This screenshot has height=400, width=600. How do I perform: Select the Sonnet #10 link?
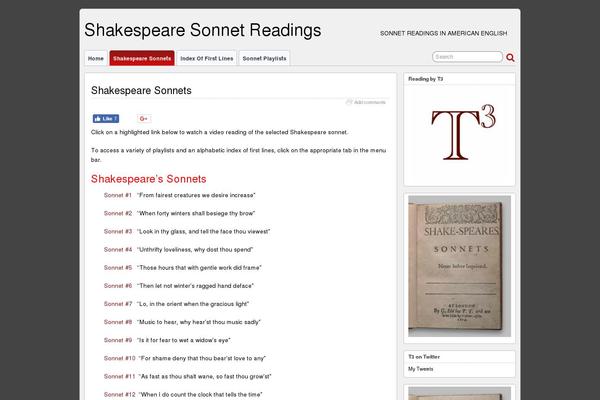click(x=120, y=358)
